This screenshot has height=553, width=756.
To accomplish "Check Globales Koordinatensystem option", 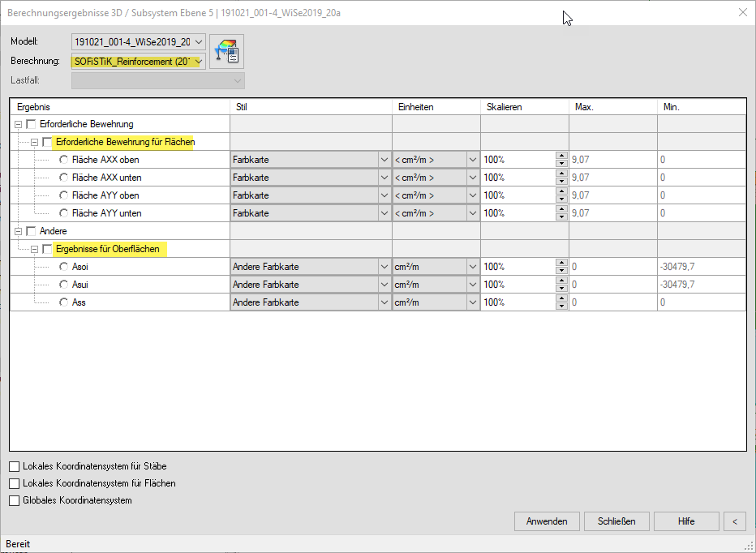I will pyautogui.click(x=15, y=500).
